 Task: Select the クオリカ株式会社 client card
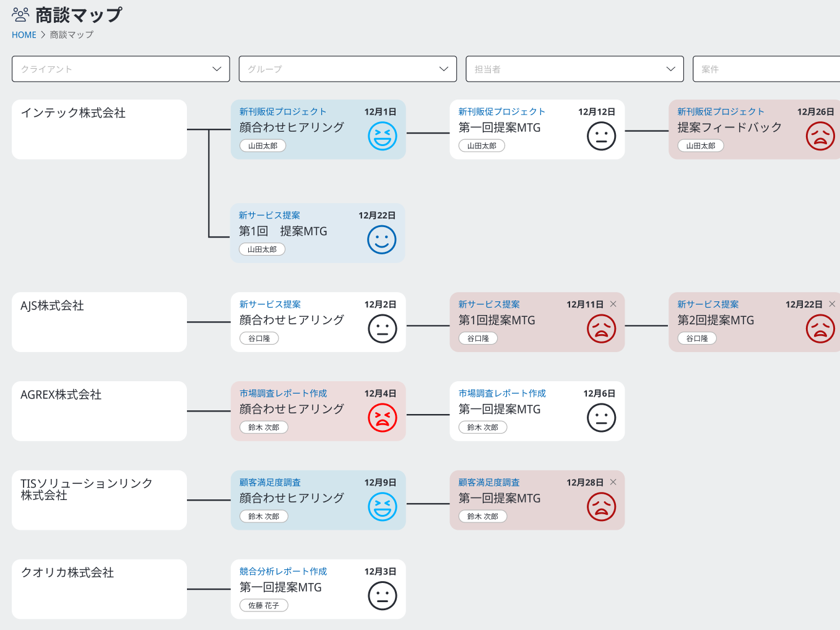click(x=99, y=589)
